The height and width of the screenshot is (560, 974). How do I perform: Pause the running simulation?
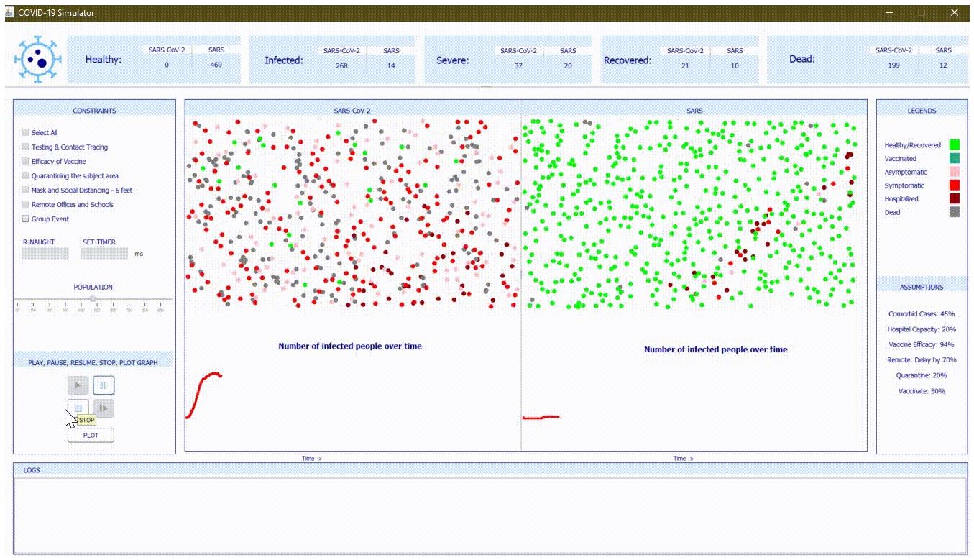[x=104, y=386]
